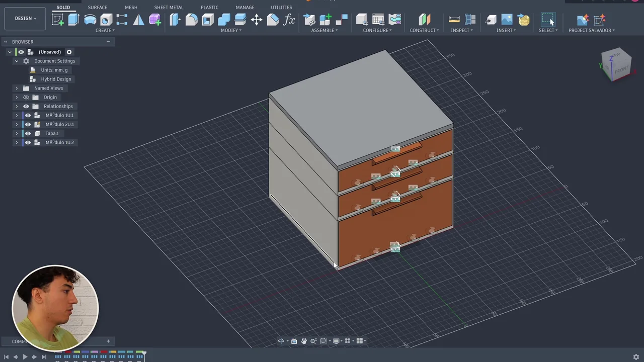
Task: Open the UTILITIES tab
Action: (x=281, y=8)
